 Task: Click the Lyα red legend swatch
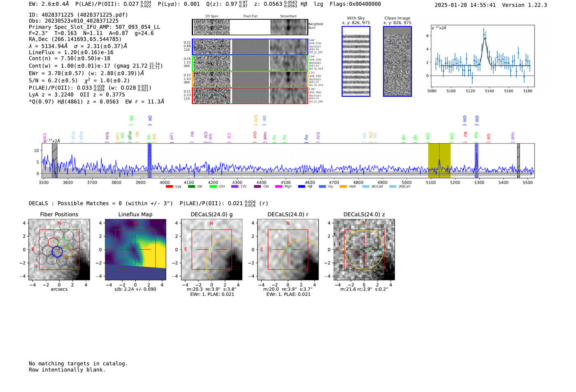click(x=169, y=187)
